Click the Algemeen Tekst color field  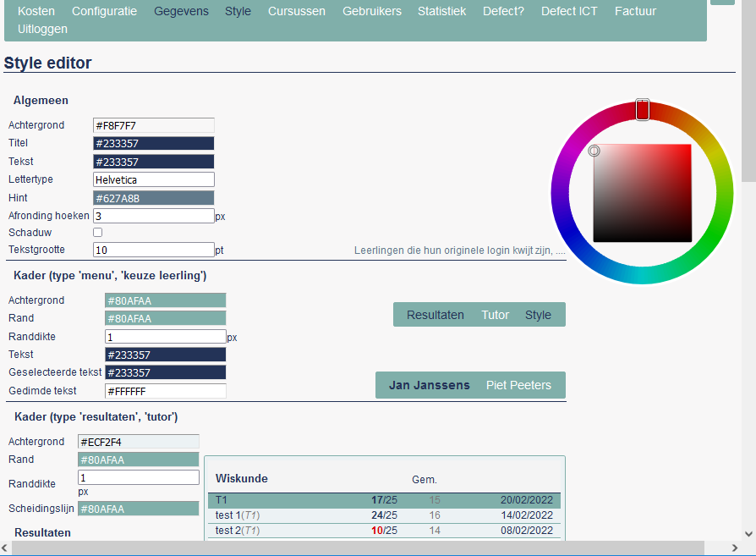coord(153,162)
